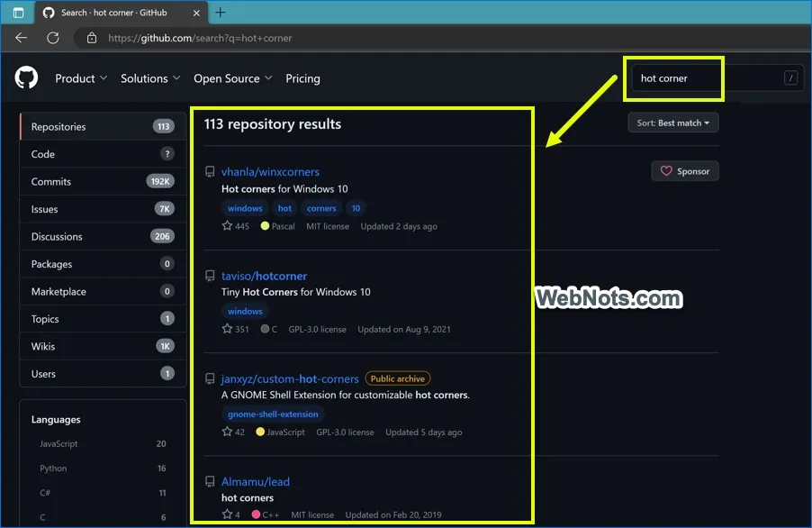Select the Issues filter

[x=103, y=209]
